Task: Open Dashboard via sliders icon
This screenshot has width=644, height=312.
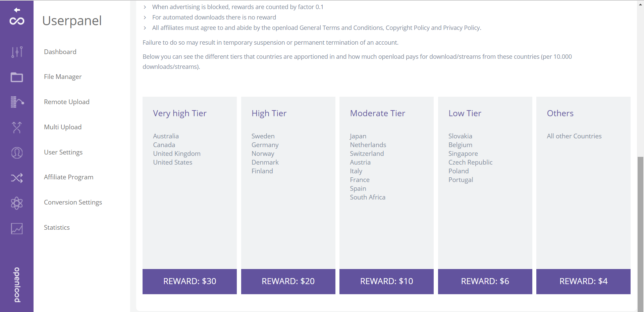Action: point(17,52)
